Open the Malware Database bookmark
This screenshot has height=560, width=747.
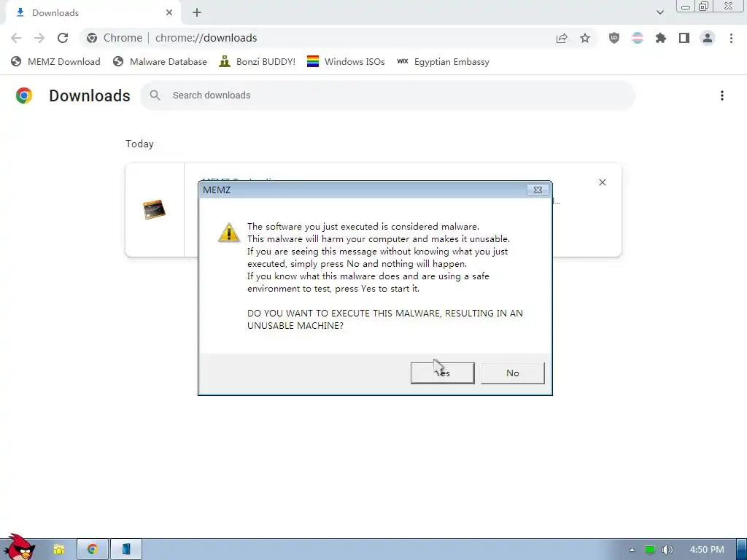click(160, 62)
